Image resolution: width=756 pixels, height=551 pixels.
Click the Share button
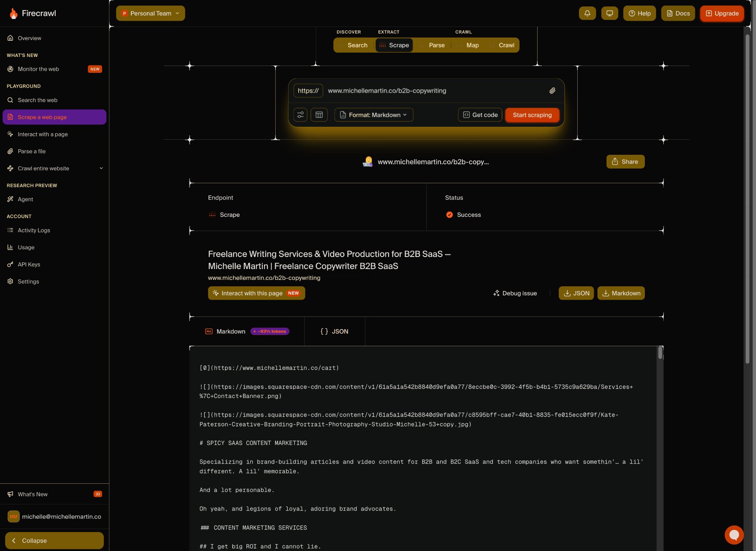625,162
